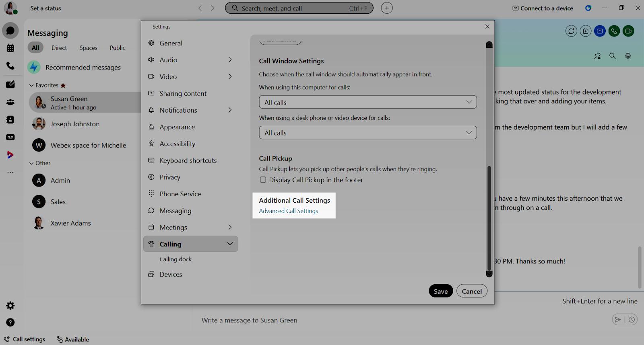The width and height of the screenshot is (644, 345).
Task: Switch to the Direct filter tab
Action: (x=59, y=48)
